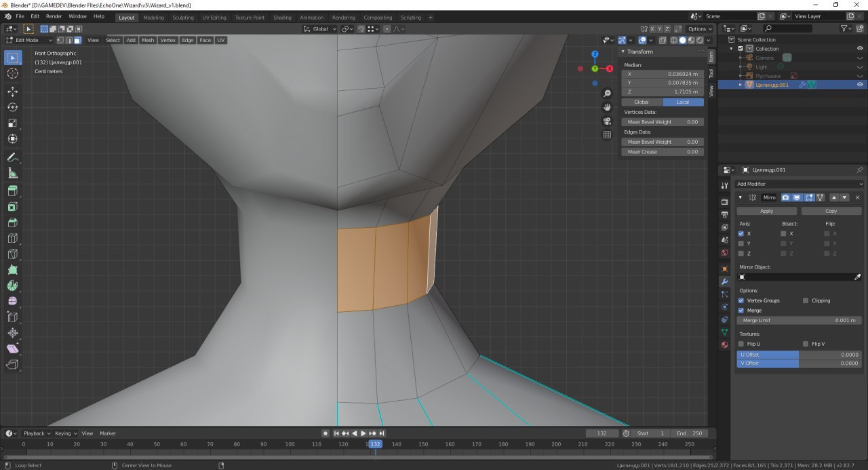The width and height of the screenshot is (868, 470).
Task: Open the Modifiers wrench properties tab
Action: click(724, 281)
